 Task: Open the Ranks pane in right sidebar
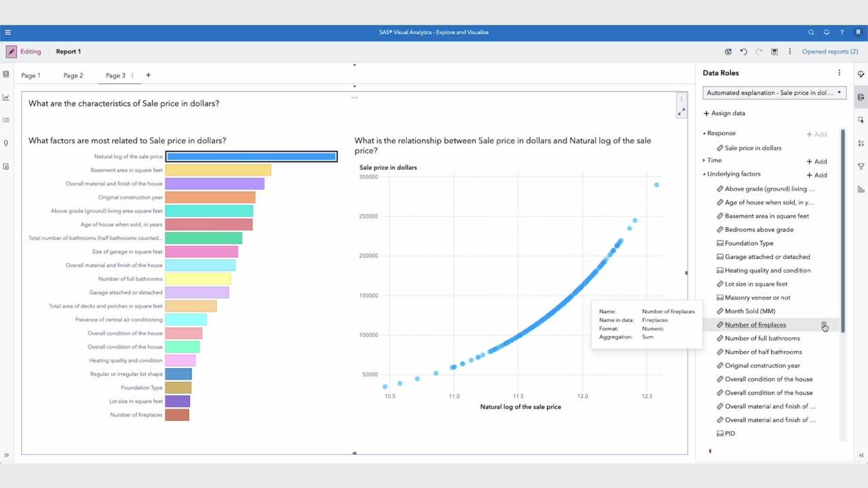click(x=861, y=189)
